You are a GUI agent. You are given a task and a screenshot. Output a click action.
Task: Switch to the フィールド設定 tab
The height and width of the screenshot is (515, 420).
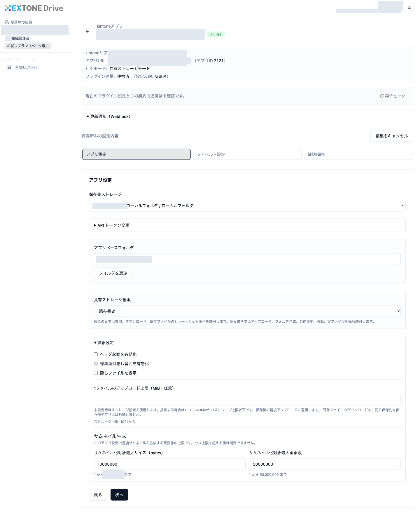point(247,154)
